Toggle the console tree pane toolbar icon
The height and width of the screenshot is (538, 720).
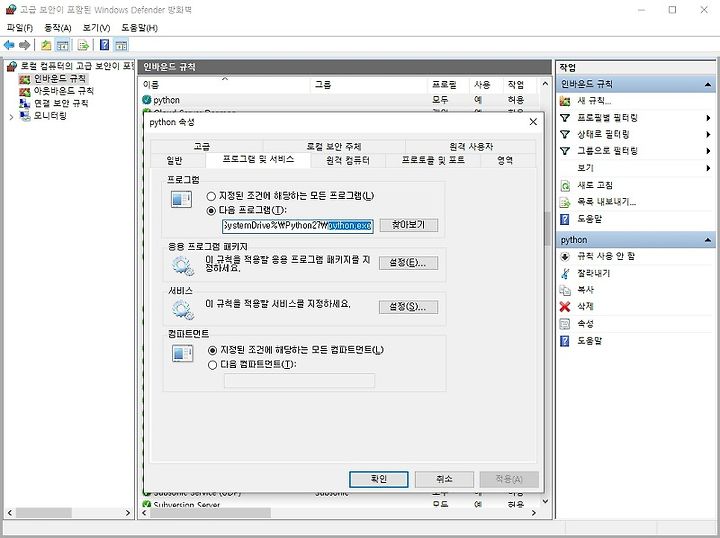pos(62,45)
